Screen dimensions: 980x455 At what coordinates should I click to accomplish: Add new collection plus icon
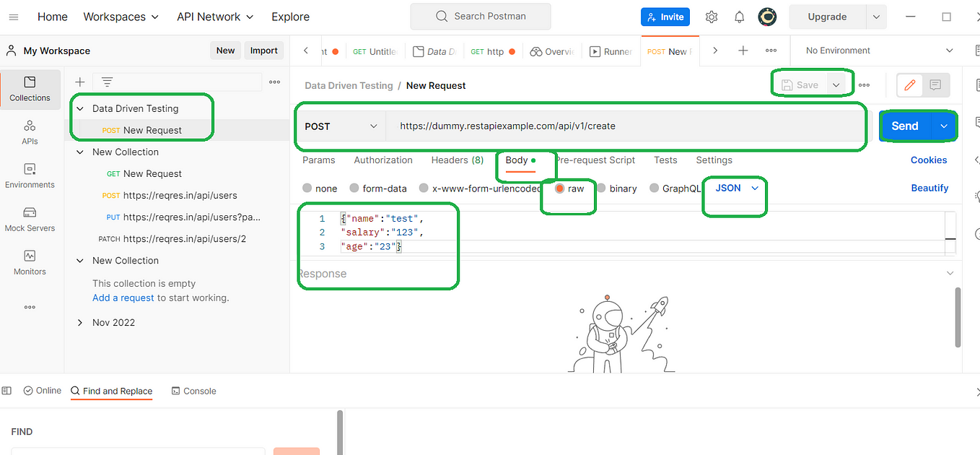pos(80,82)
